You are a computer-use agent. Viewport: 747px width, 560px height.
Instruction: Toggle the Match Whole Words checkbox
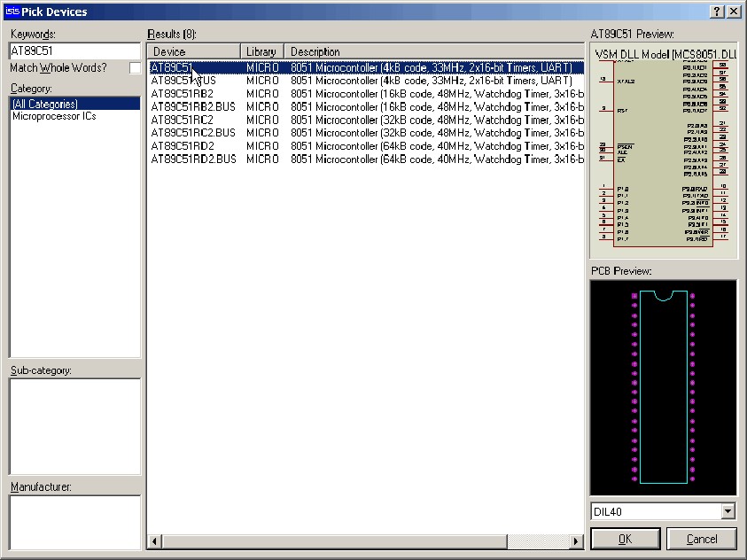click(136, 68)
